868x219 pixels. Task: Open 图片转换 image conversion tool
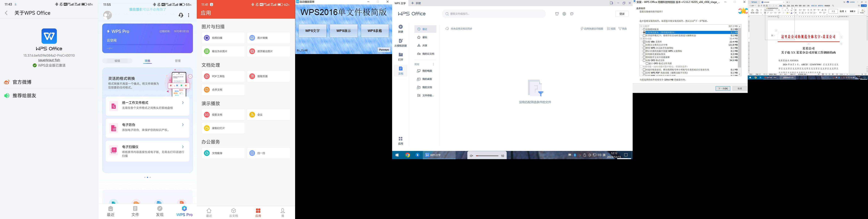click(268, 38)
